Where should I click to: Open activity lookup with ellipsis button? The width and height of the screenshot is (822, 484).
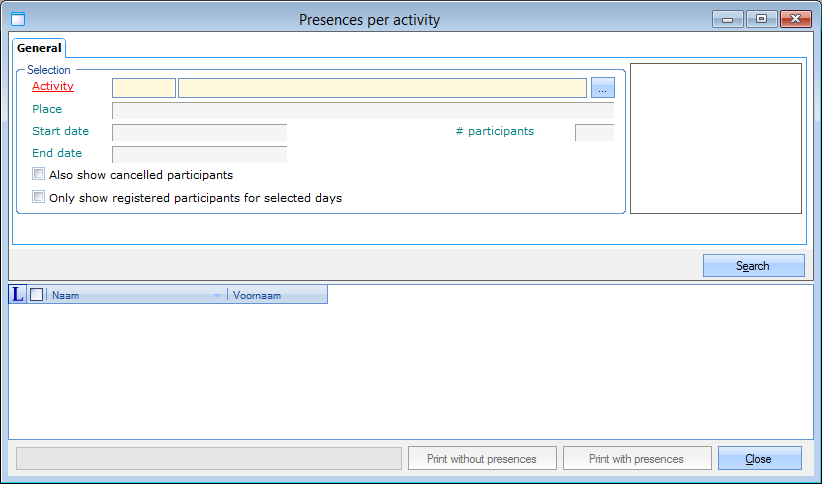(x=602, y=88)
